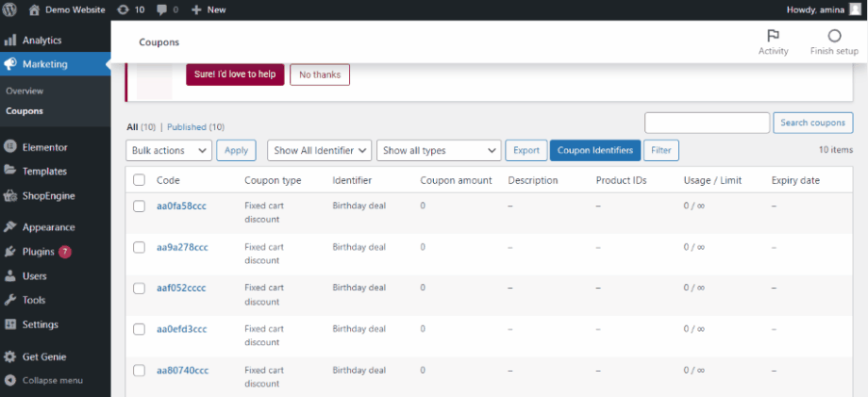Screen dimensions: 868x397
Task: Click the Usage / Limit column header
Action: (x=712, y=180)
